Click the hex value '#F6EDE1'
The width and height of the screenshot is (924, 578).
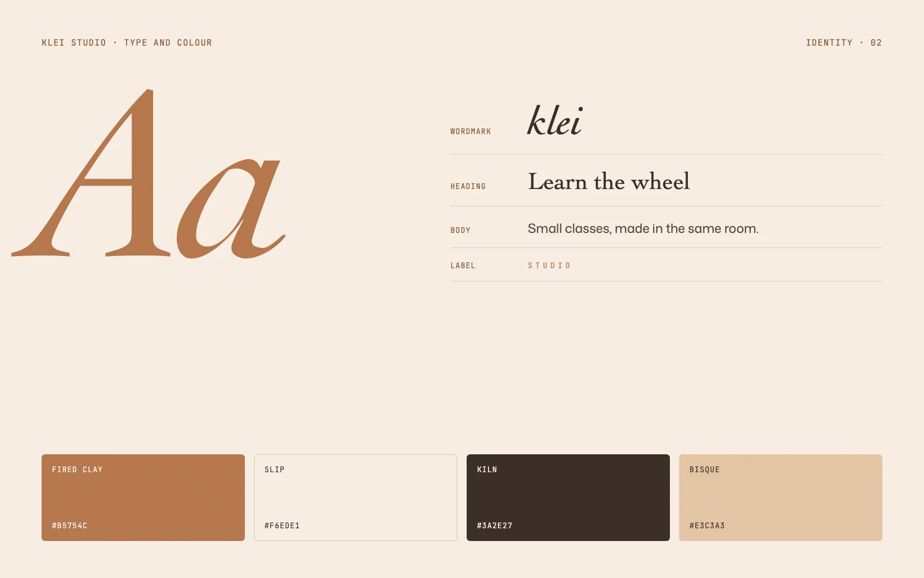pos(282,526)
